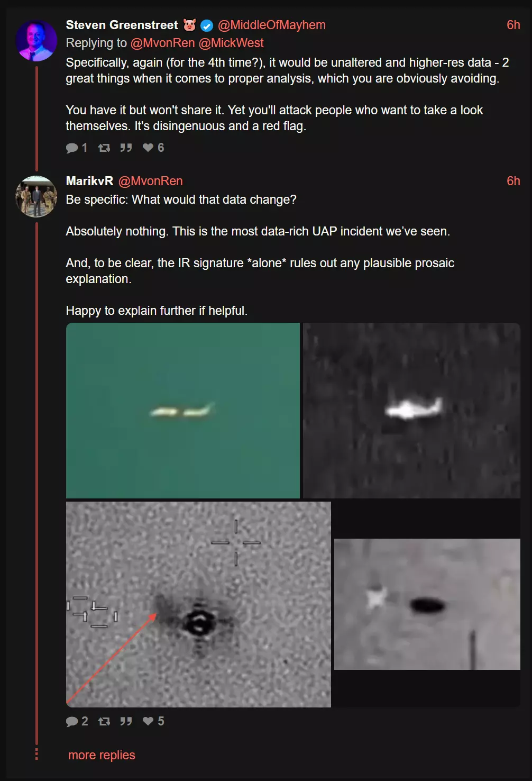Like Steven Greenstreet's tweet
Viewport: 532px width, 781px height.
(148, 148)
